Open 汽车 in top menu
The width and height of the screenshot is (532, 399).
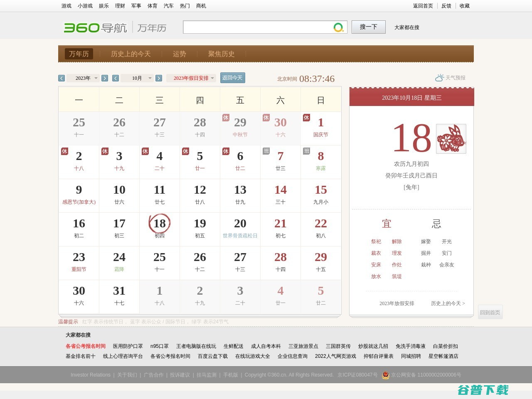pos(169,6)
